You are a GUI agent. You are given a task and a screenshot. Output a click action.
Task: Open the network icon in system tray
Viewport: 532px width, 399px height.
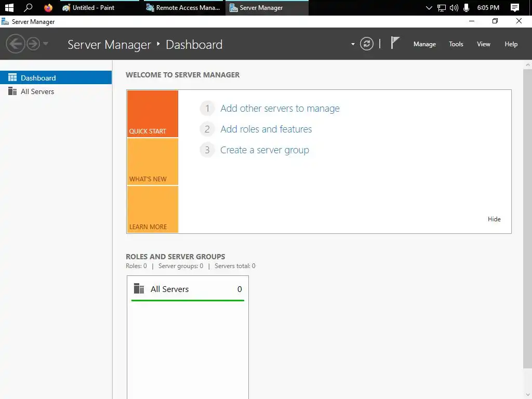441,7
